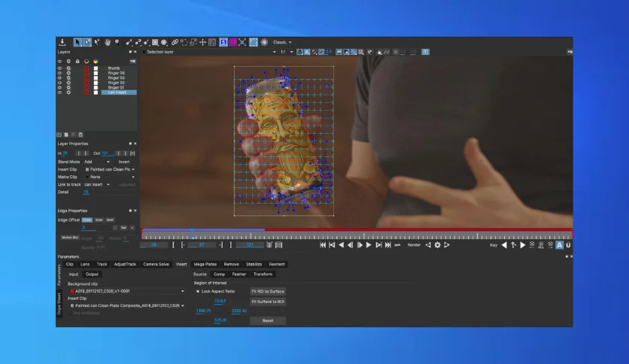This screenshot has height=364, width=629.
Task: Toggle the autokey A button
Action: pyautogui.click(x=559, y=245)
